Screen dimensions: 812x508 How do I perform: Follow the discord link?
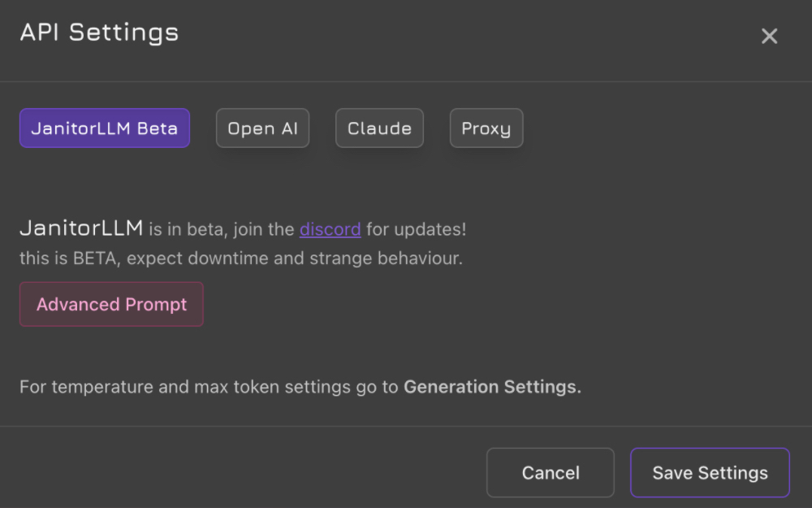coord(330,229)
